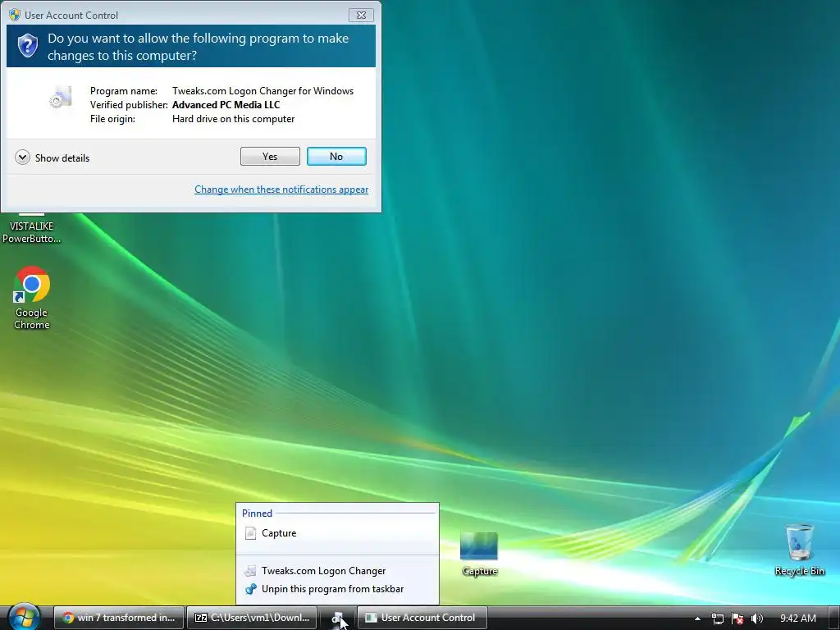This screenshot has width=840, height=630.
Task: Click the UAC shield question mark icon
Action: 27,46
